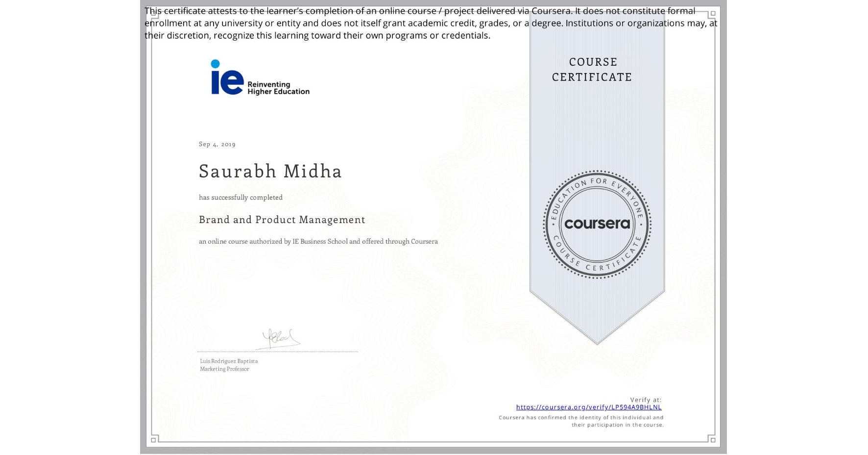Click the name Luis Rodriguez Baptista
The height and width of the screenshot is (455, 868).
point(229,361)
